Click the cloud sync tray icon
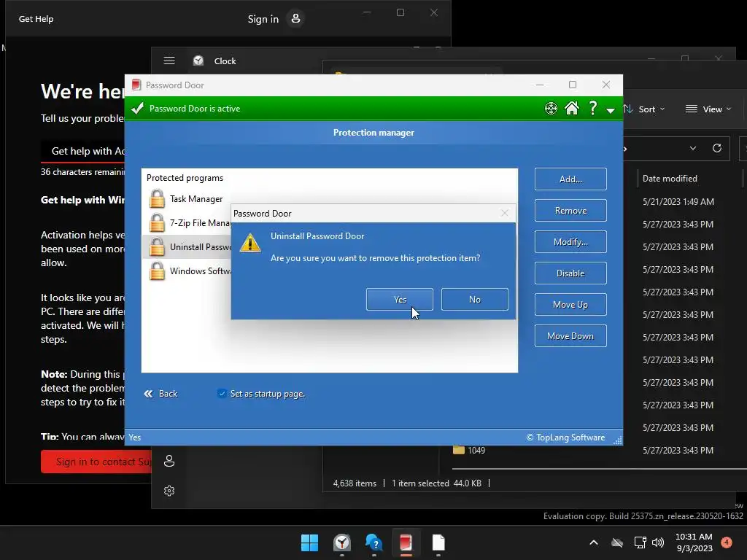747x560 pixels. (617, 542)
